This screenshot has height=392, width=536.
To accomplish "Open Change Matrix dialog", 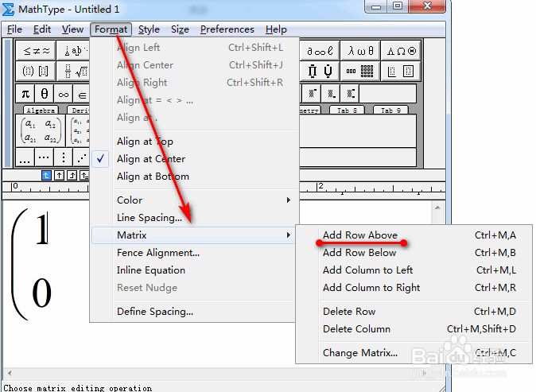I will coord(414,353).
